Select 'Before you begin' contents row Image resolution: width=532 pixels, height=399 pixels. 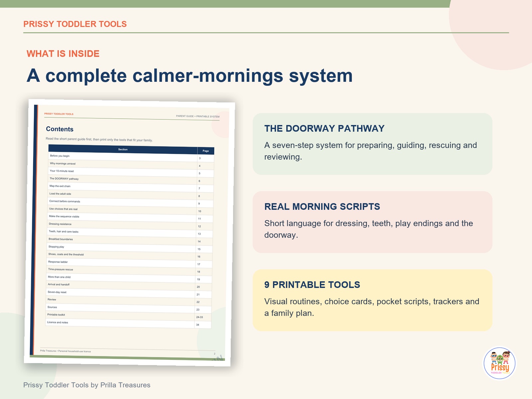[x=131, y=157]
